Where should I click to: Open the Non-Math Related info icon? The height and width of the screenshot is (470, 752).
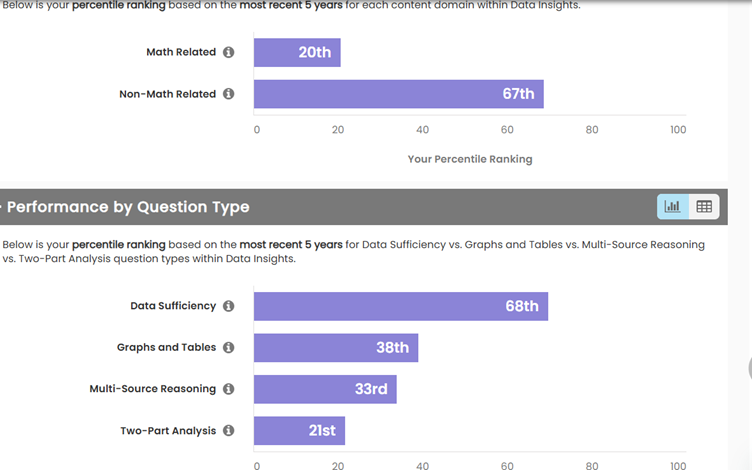[228, 94]
